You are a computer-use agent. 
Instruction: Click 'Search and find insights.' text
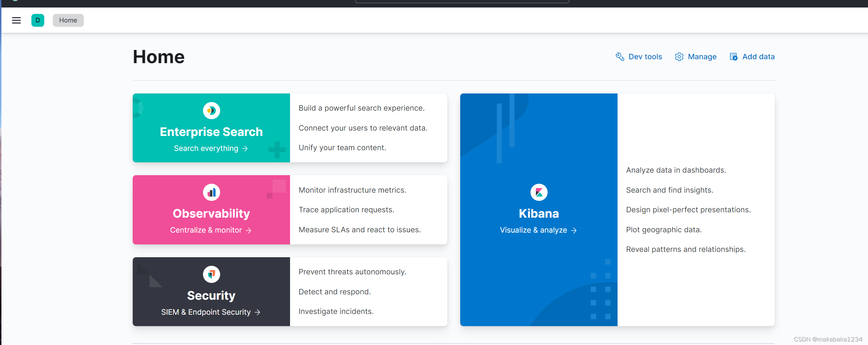tap(670, 190)
